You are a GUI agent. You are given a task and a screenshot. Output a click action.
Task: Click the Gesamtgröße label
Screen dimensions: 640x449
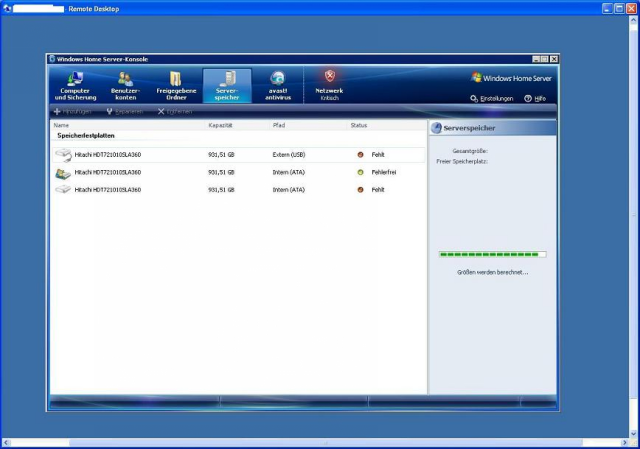tap(470, 151)
